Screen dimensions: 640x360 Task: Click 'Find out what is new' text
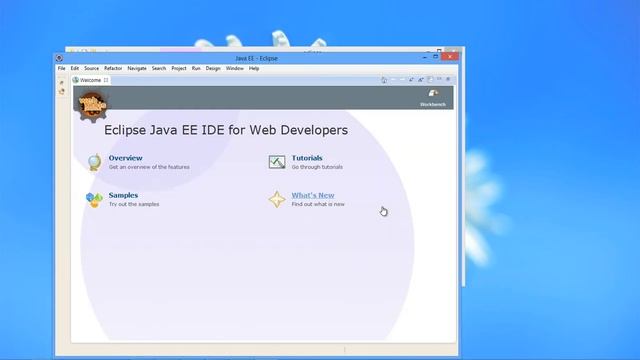click(318, 204)
